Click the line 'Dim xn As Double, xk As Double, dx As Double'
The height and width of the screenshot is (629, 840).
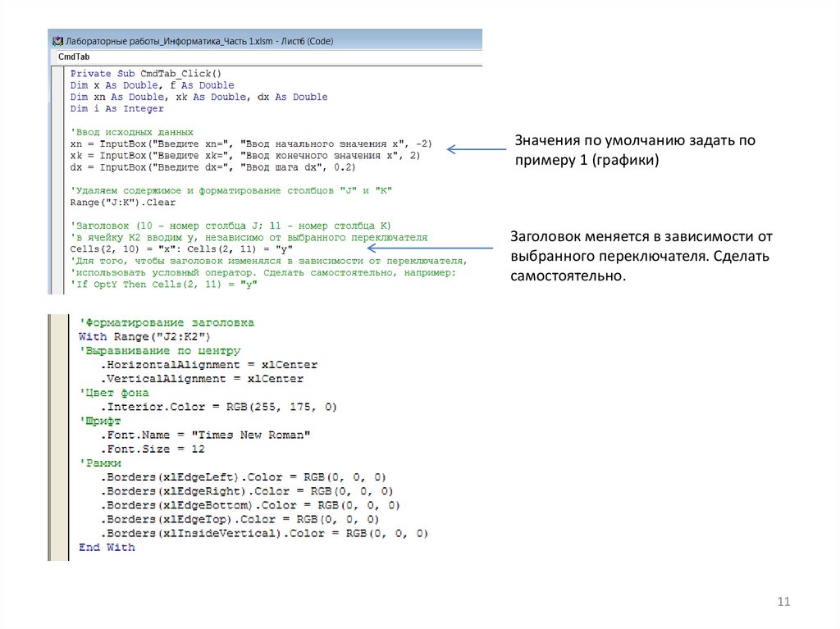tap(199, 97)
